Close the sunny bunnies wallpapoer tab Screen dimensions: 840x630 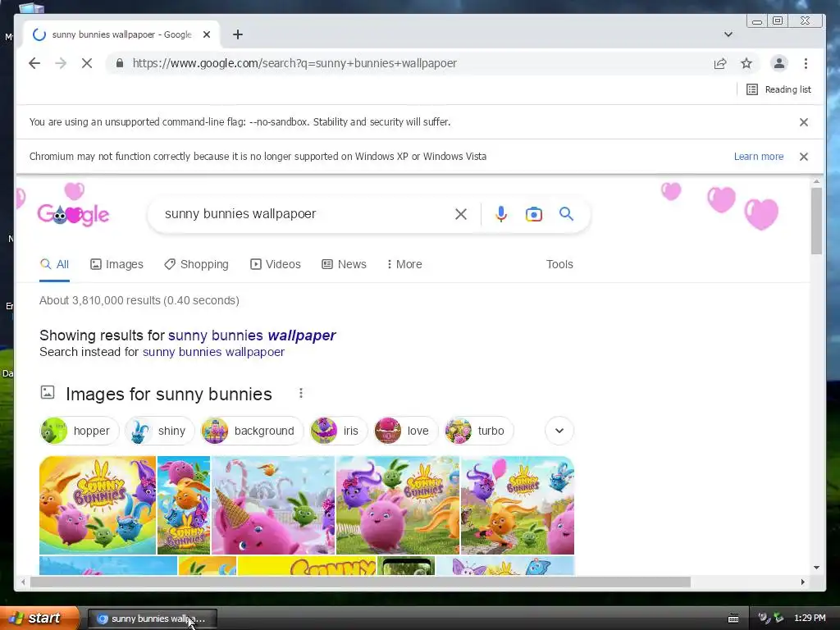(x=207, y=34)
